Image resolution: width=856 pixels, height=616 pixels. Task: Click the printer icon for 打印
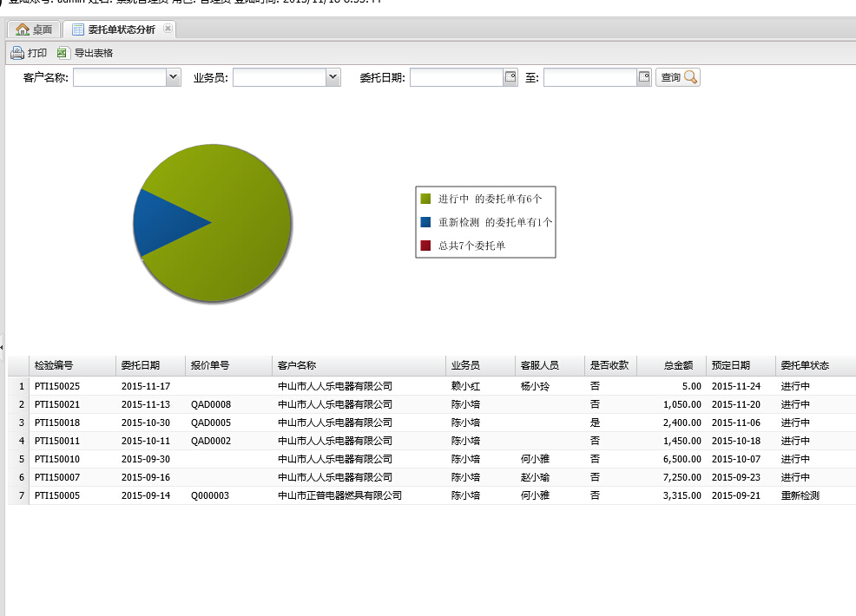[17, 53]
